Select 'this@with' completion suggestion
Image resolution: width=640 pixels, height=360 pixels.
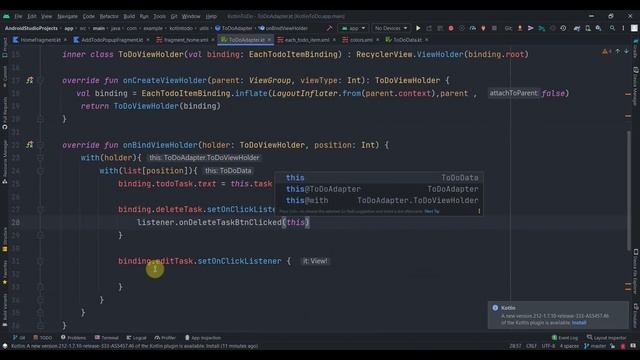pos(379,200)
